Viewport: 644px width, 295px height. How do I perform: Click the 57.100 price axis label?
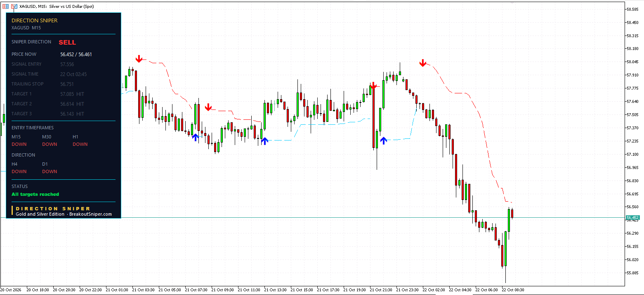coord(633,154)
